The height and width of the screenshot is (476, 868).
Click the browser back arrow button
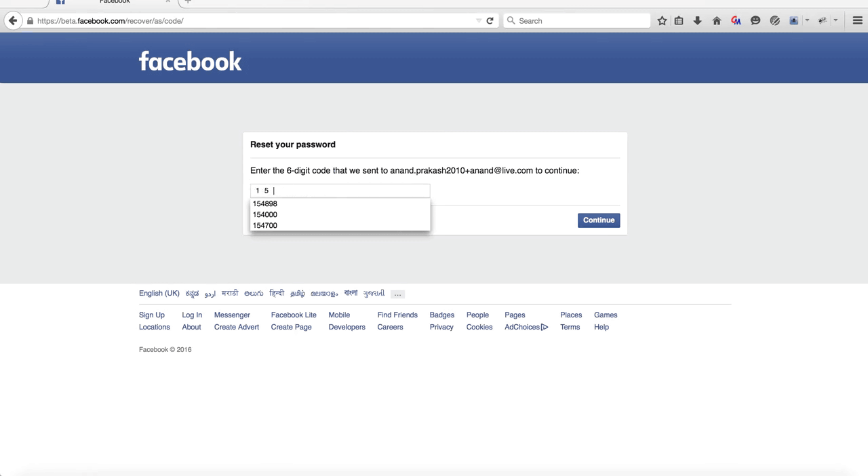13,21
